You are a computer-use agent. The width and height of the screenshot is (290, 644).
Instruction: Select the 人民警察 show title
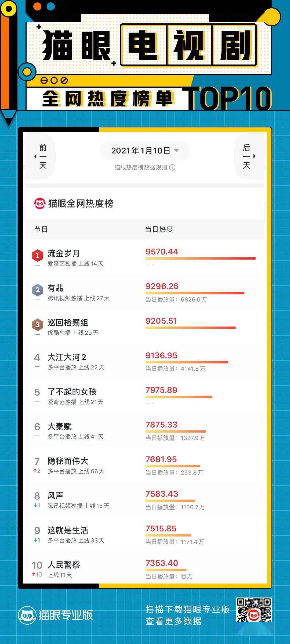64,565
